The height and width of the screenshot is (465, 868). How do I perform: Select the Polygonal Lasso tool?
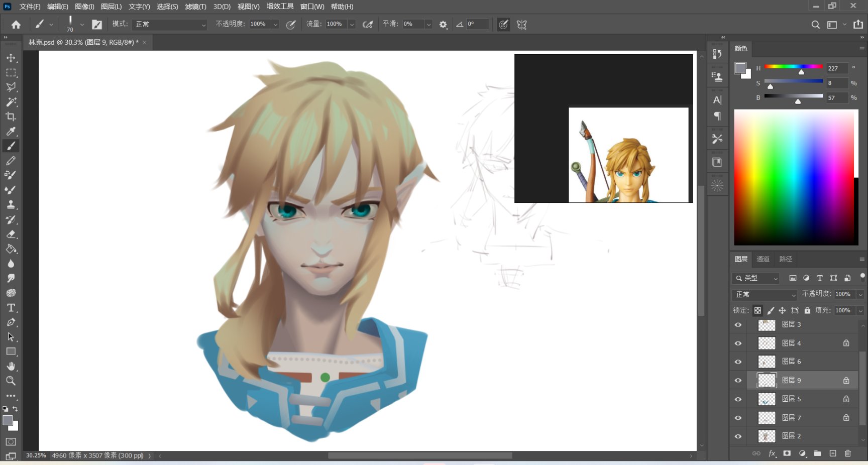[11, 87]
